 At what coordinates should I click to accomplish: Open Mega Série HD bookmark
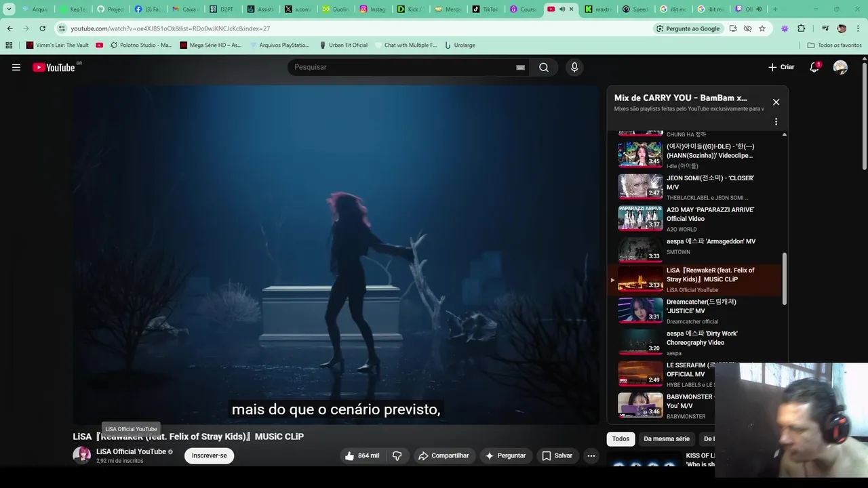coord(211,45)
